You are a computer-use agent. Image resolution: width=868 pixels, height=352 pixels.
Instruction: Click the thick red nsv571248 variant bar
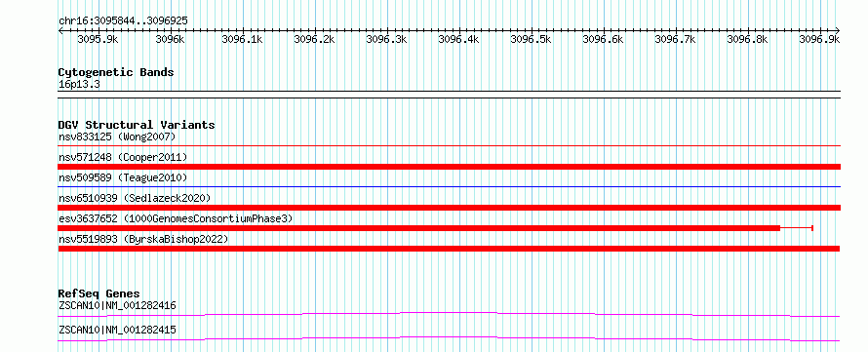[449, 167]
